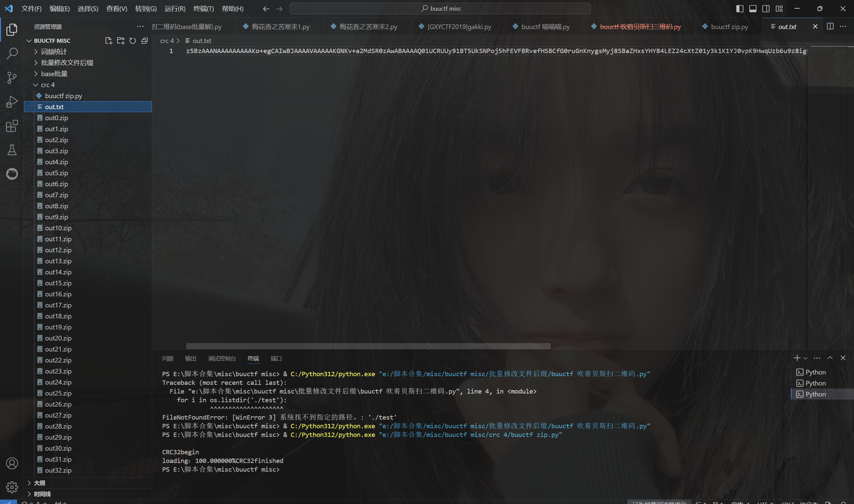Maximize the terminal panel
Image resolution: width=854 pixels, height=504 pixels.
click(x=830, y=358)
